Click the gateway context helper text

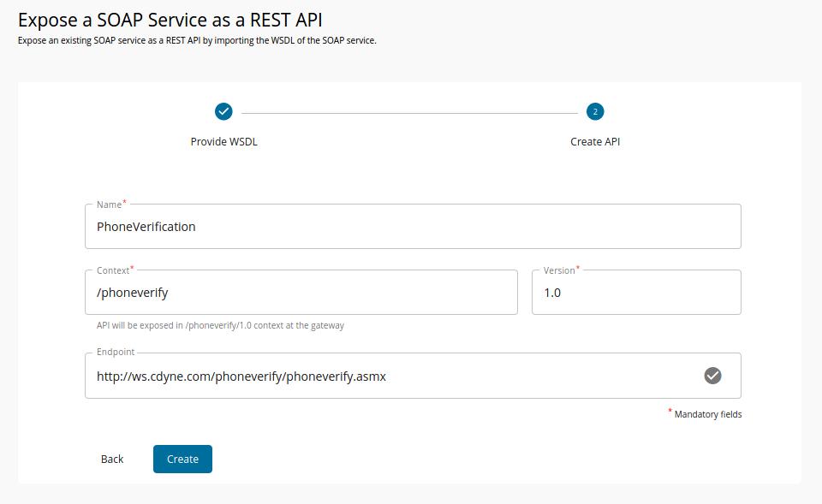click(220, 326)
